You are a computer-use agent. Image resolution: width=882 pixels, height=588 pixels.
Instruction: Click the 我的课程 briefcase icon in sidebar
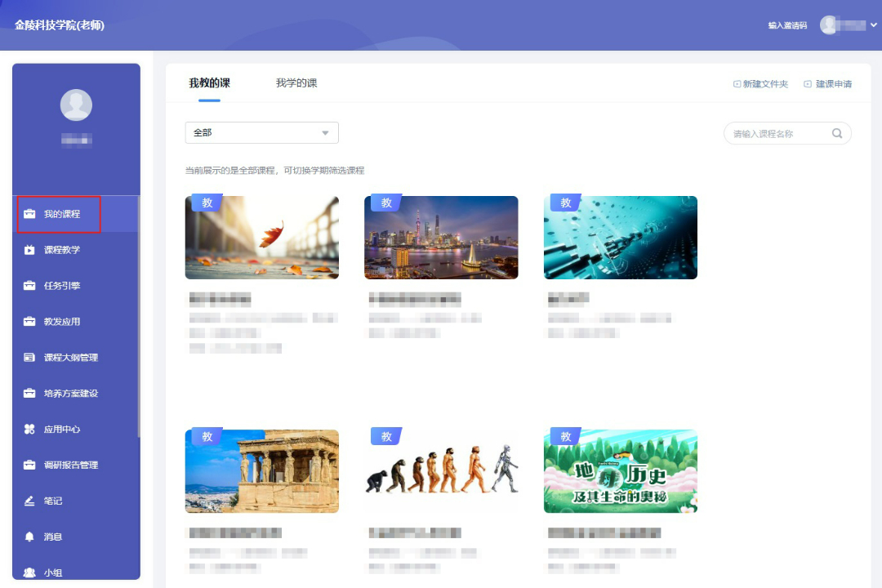pos(29,214)
